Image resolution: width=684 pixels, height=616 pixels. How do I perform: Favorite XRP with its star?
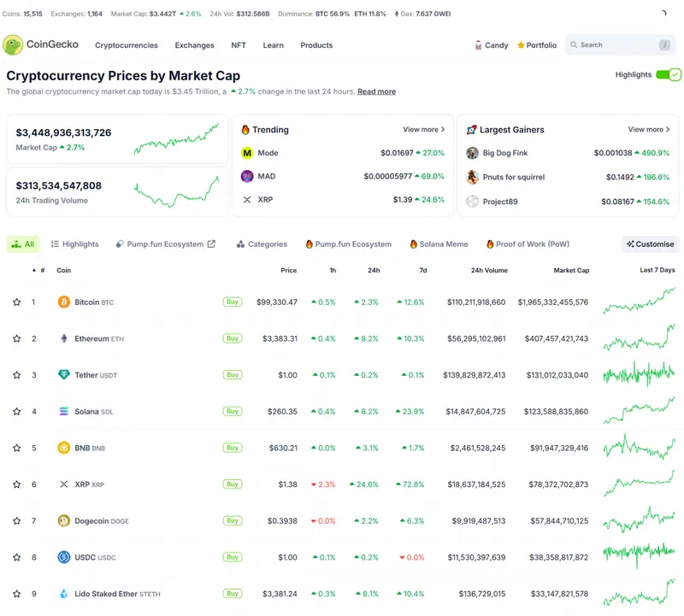(16, 484)
